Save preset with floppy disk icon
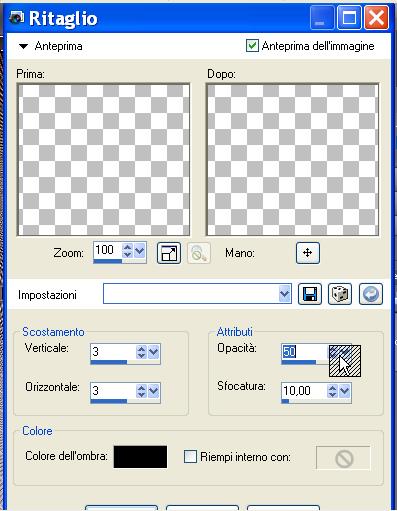This screenshot has width=397, height=511. [310, 294]
